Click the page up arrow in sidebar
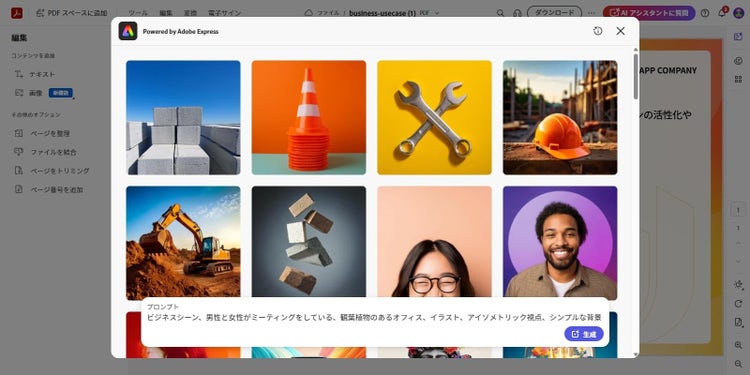750x375 pixels. [x=738, y=244]
